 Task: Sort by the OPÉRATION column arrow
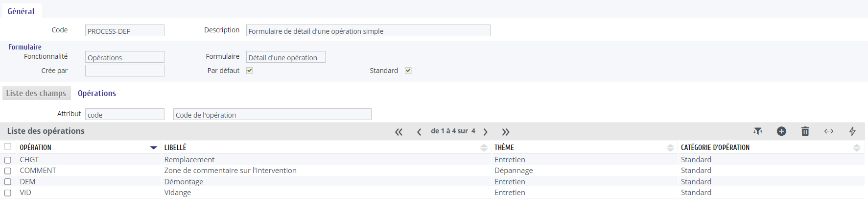154,148
